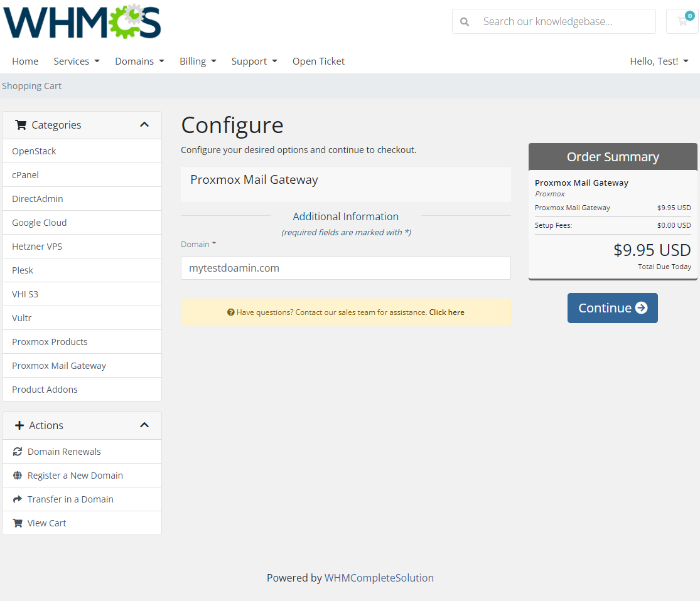The image size is (700, 601).
Task: Go to Home in navigation bar
Action: click(x=25, y=61)
